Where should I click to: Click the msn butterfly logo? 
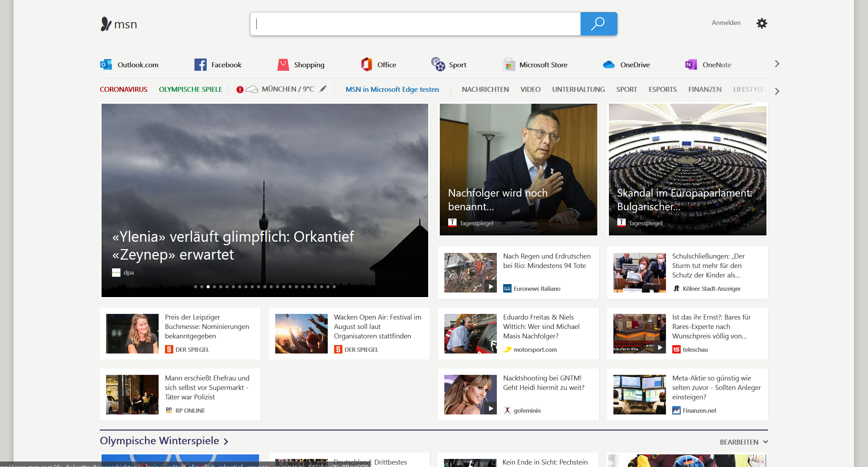pos(106,24)
